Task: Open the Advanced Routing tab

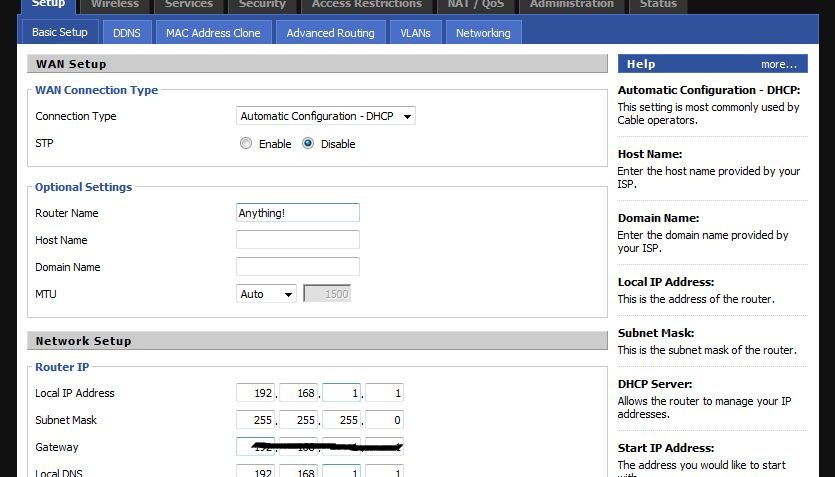Action: coord(330,33)
